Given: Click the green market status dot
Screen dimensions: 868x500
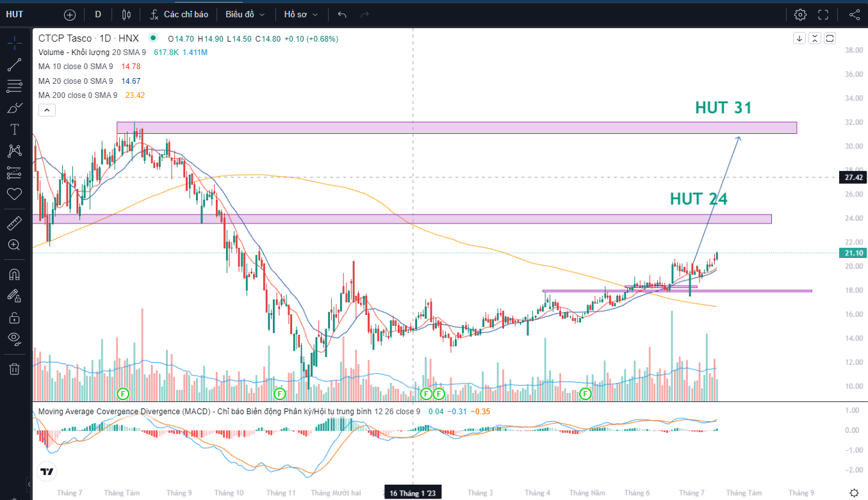Looking at the screenshot, I should pos(152,38).
